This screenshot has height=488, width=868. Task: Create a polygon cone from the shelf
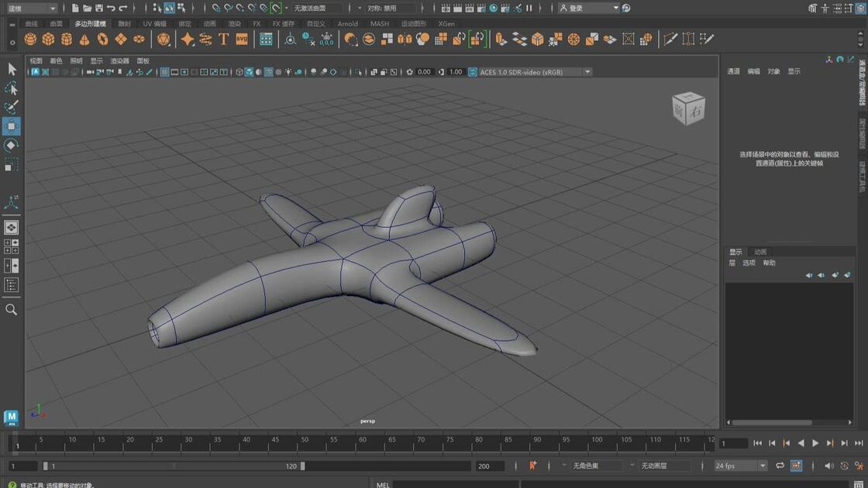pos(84,40)
